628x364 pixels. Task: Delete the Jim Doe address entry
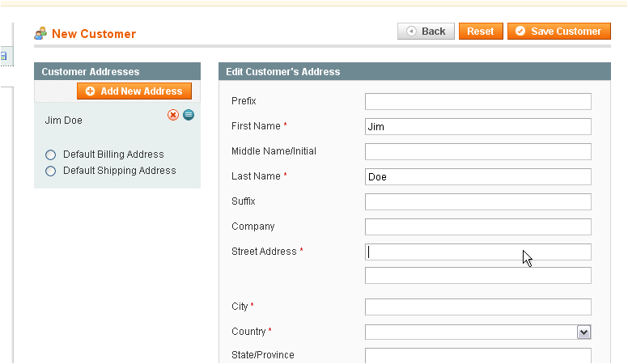[x=173, y=116]
